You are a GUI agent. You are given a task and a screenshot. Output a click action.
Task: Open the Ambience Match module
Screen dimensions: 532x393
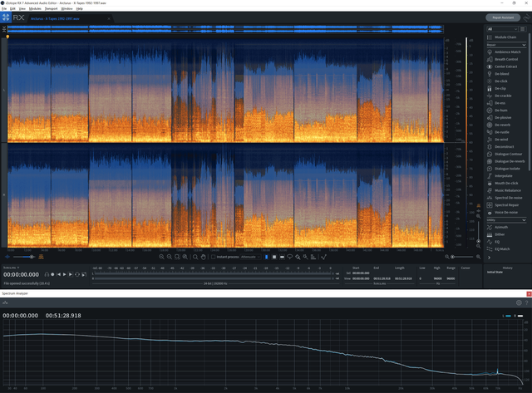[x=504, y=52]
